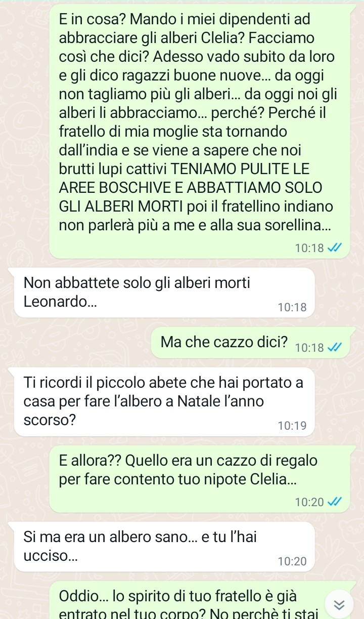Select message 'Si ma era un albero sano'

pyautogui.click(x=164, y=547)
